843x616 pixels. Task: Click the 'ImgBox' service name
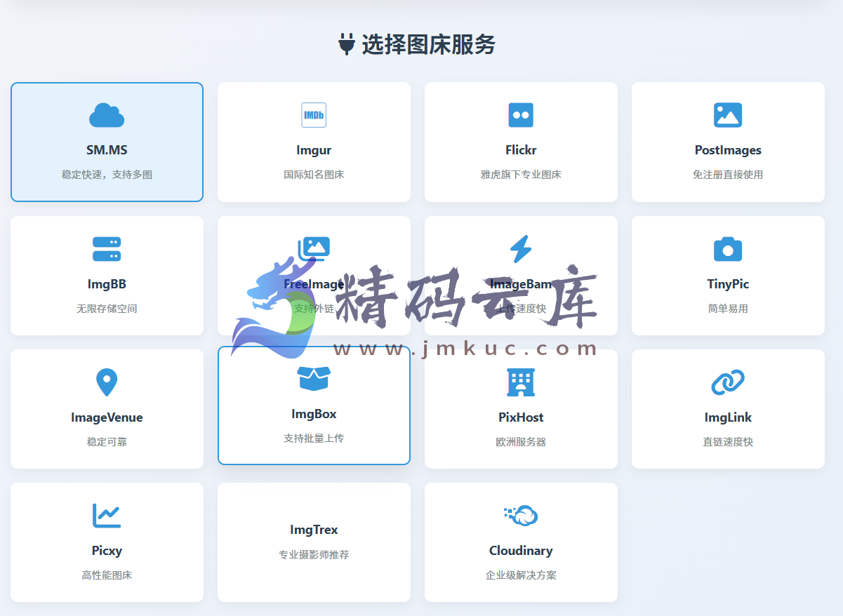pyautogui.click(x=314, y=414)
